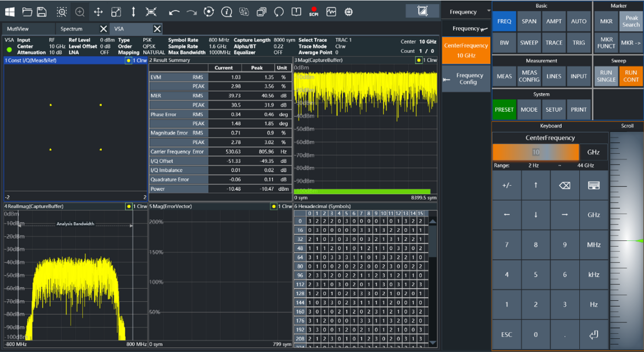This screenshot has height=352, width=644.
Task: Click the hexadecimal table scroll-up arrow
Action: coord(433,221)
